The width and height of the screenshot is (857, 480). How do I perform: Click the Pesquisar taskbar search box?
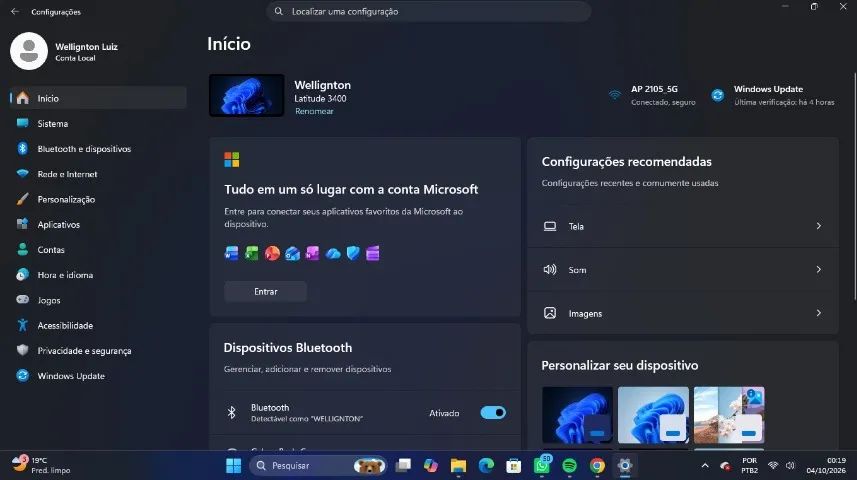click(318, 465)
